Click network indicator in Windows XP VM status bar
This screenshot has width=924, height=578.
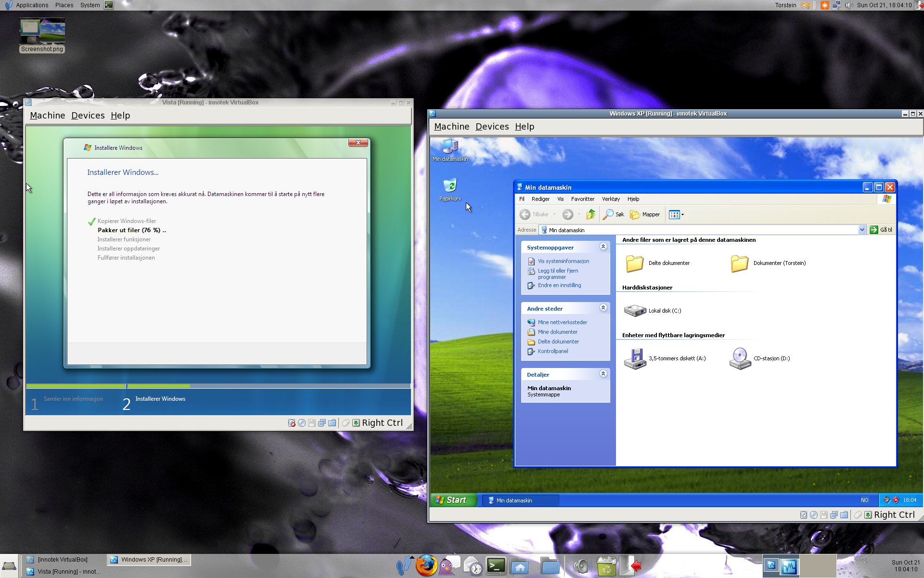coord(834,515)
